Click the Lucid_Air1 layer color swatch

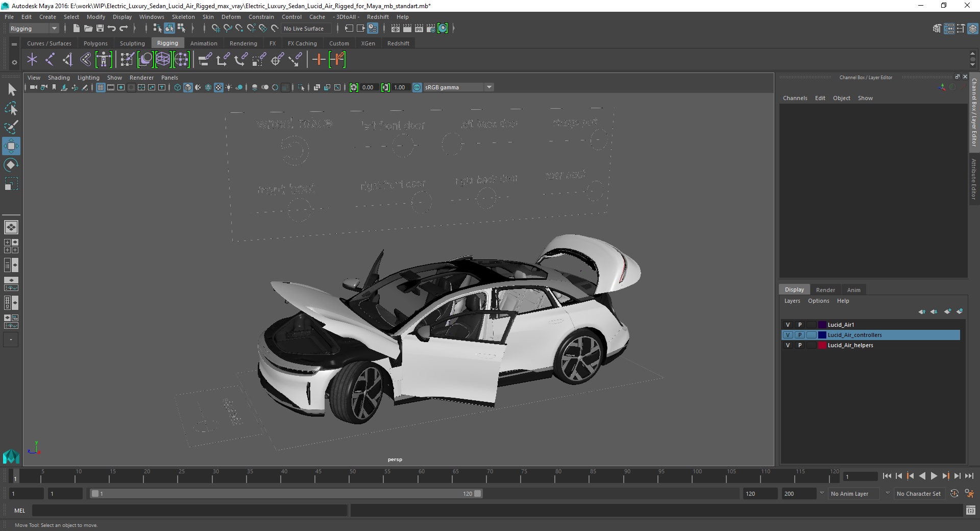pos(822,325)
